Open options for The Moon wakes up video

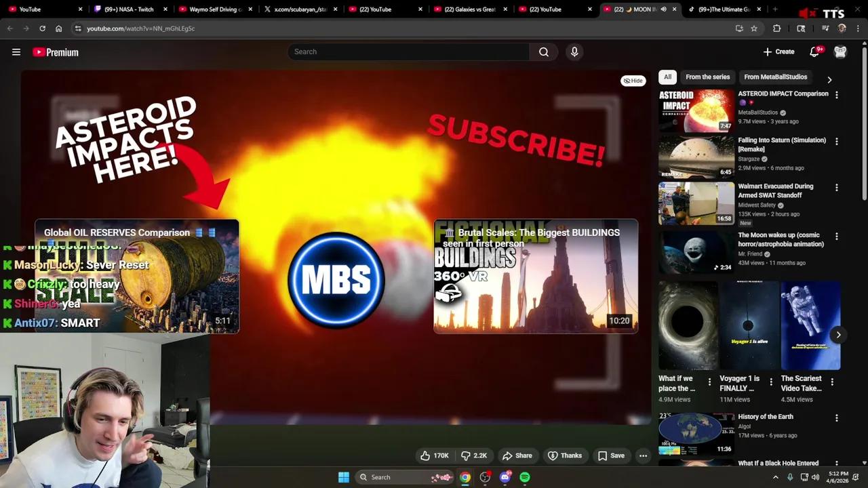point(837,237)
